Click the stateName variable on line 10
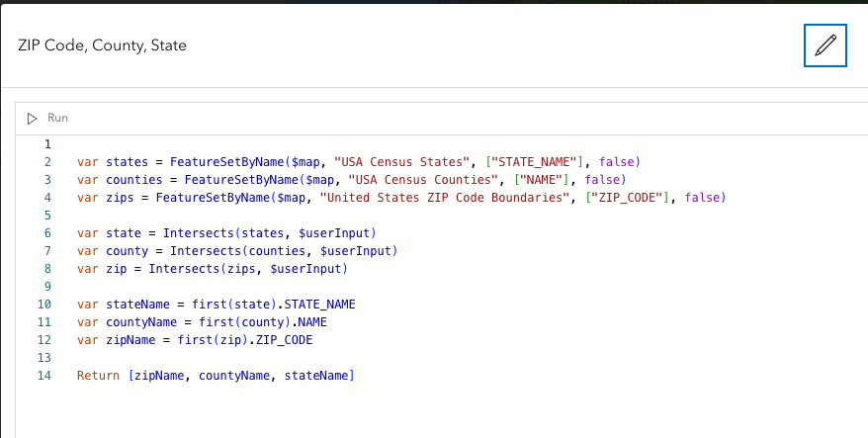 click(137, 305)
